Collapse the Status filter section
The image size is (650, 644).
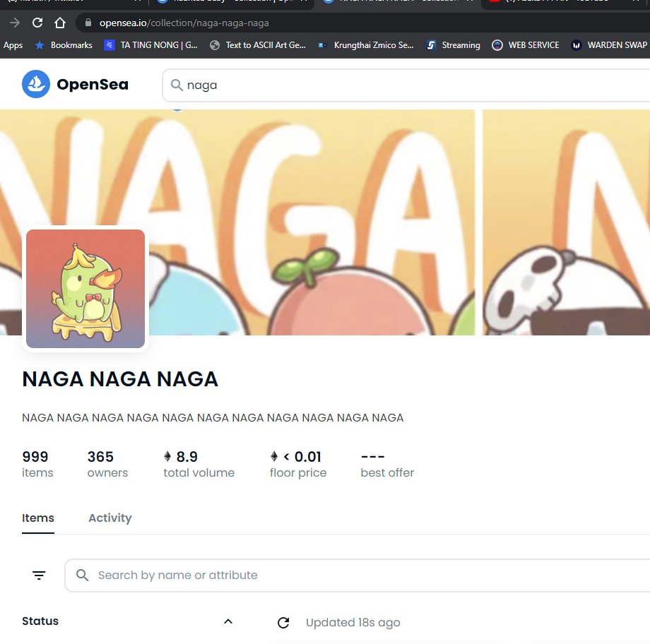(127, 621)
